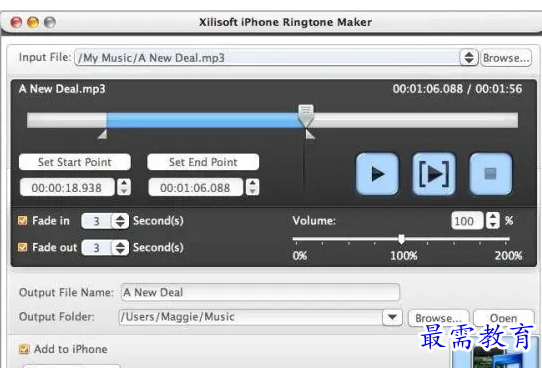Change the Fade in seconds stepper

pos(120,221)
